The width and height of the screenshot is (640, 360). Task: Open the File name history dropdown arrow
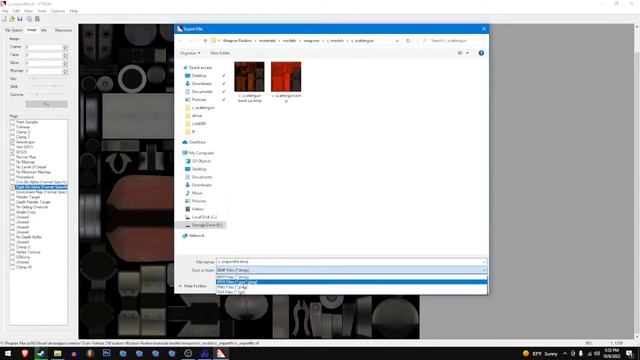click(484, 262)
